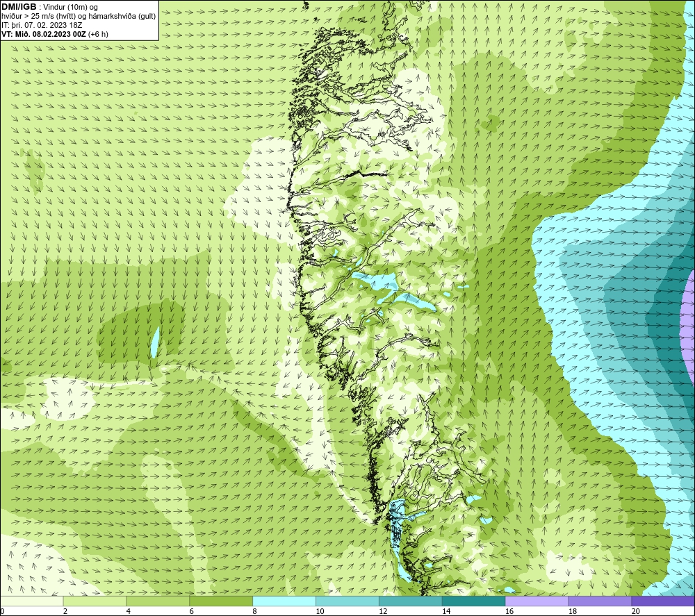Click the legend scale label '10'

coord(320,612)
